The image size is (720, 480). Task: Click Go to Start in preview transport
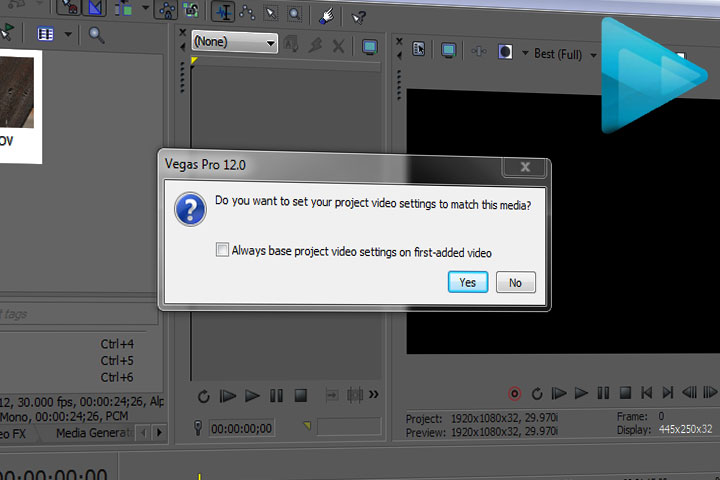click(647, 393)
